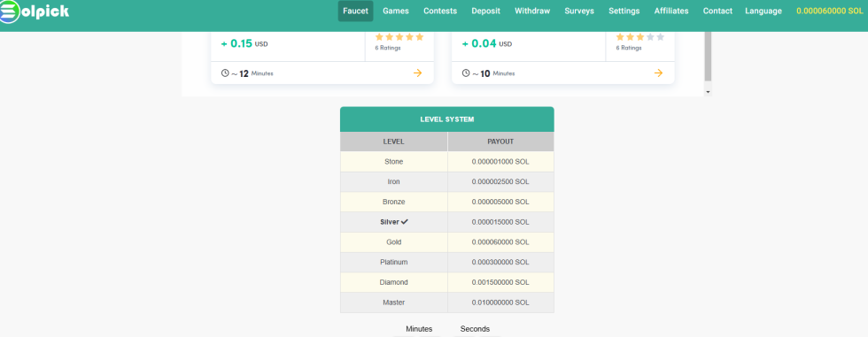Click the Solpick logo
The width and height of the screenshot is (868, 337).
pyautogui.click(x=35, y=11)
